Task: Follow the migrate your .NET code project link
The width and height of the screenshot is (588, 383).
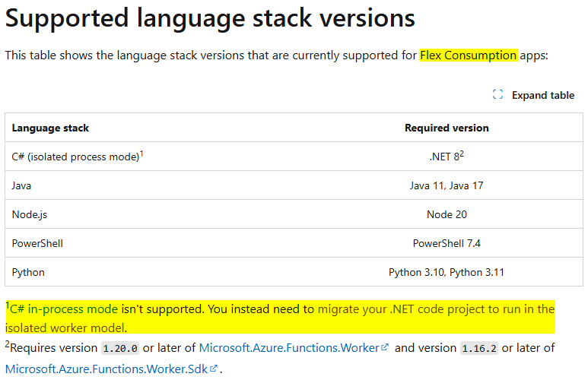Action: (x=436, y=309)
